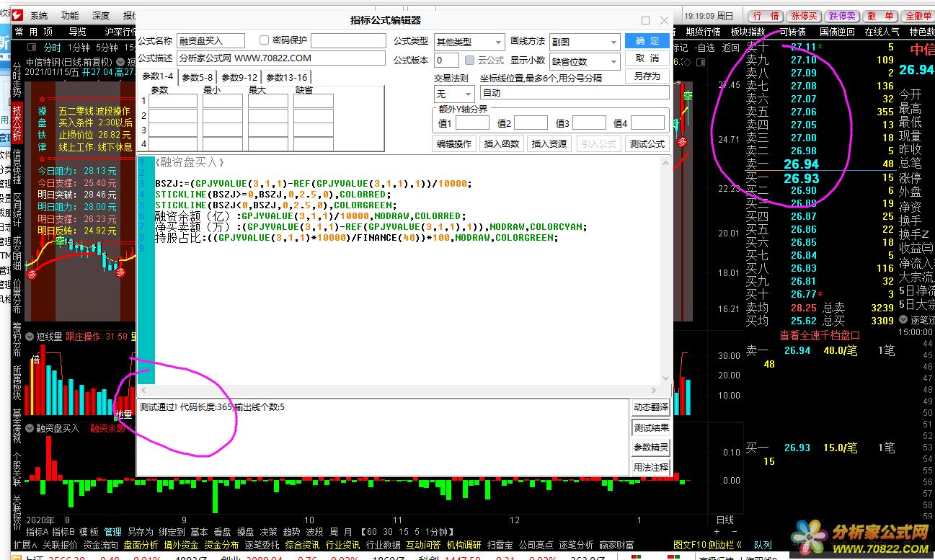Click the 测试公式 button
Screen dimensions: 935x560
pyautogui.click(x=647, y=144)
